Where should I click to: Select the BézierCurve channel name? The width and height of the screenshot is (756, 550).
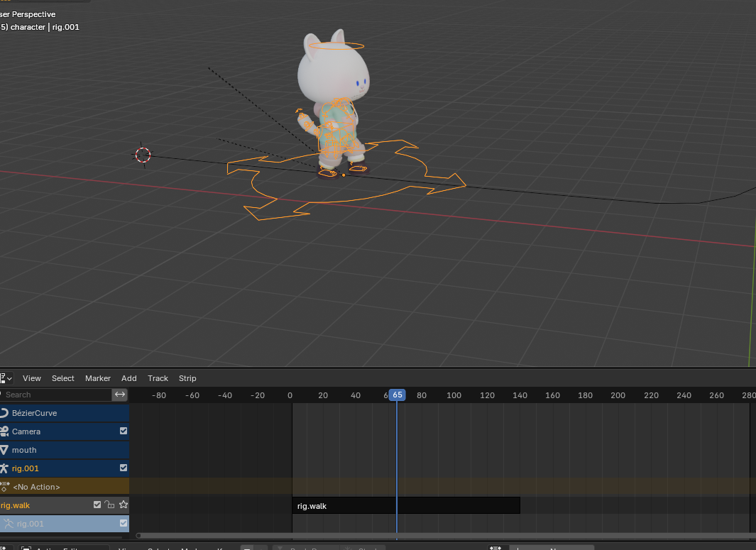pos(34,413)
